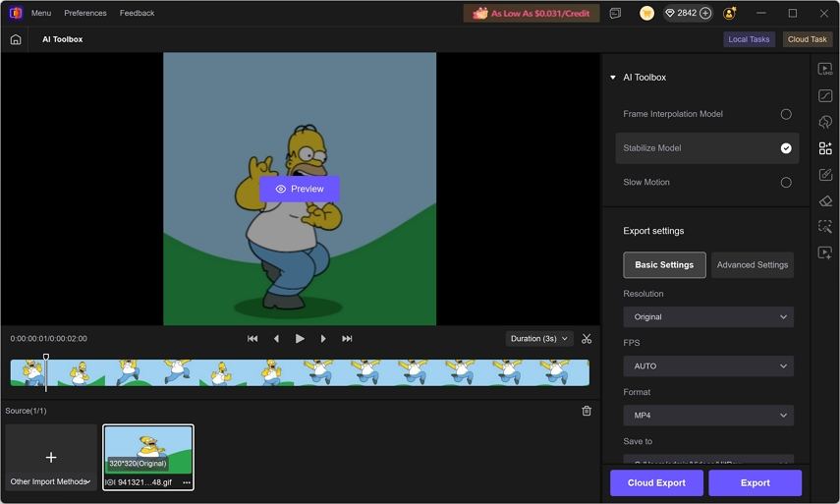Open the magic selection sidebar tool
The width and height of the screenshot is (840, 504).
point(825,227)
